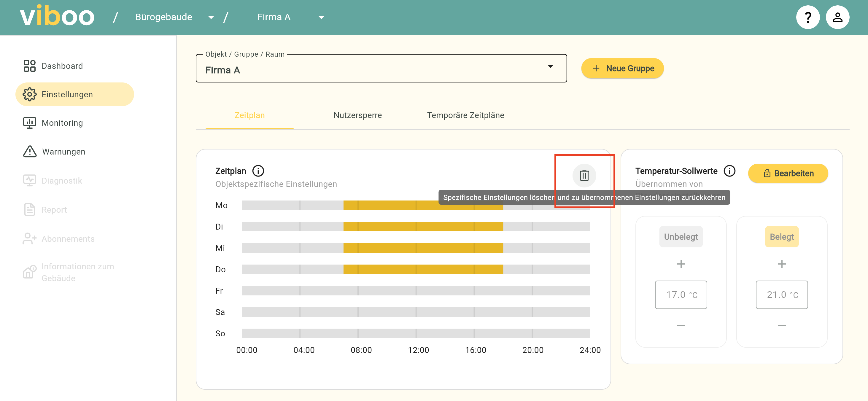Select the Unbelegt state chip
This screenshot has height=401, width=868.
tap(681, 237)
